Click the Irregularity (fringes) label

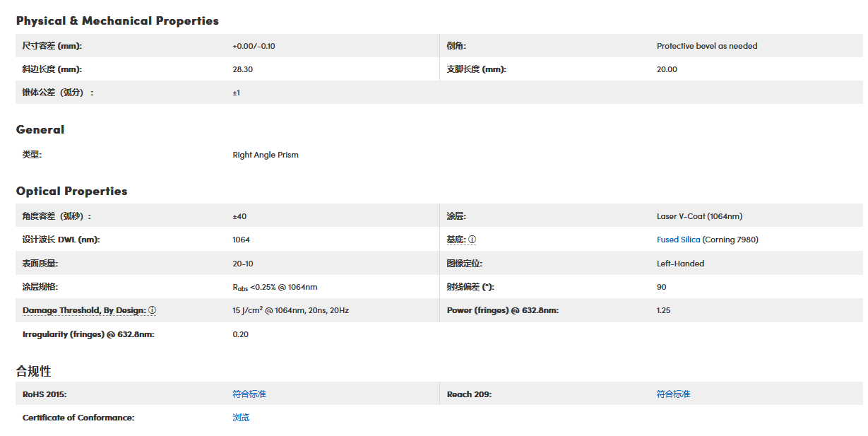(x=88, y=334)
